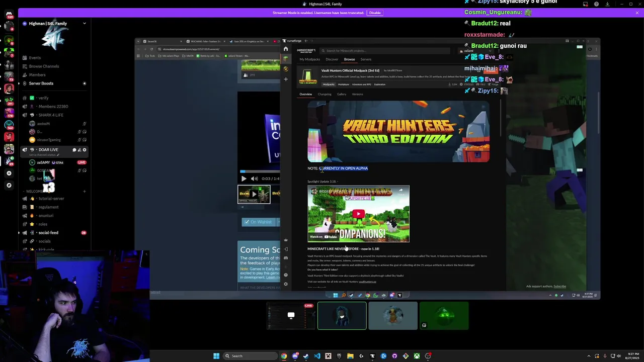644x362 pixels.
Task: Open Discord Discover compass icon
Action: tap(9, 185)
